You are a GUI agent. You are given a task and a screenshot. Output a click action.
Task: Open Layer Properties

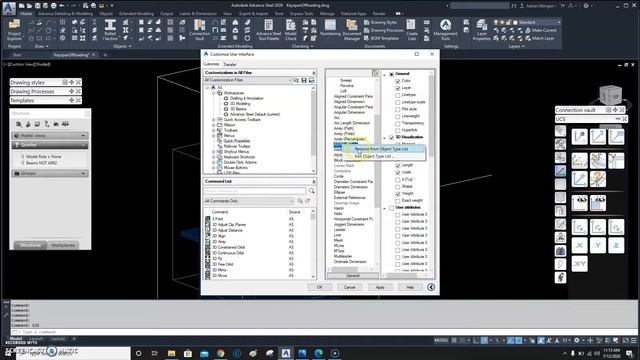[482, 30]
